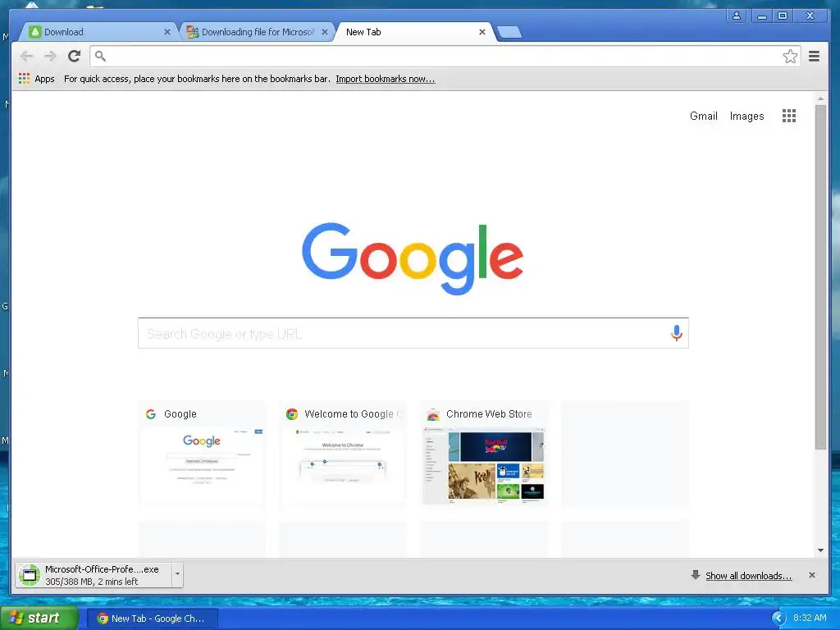Click the magnifier icon in address bar

pos(100,56)
